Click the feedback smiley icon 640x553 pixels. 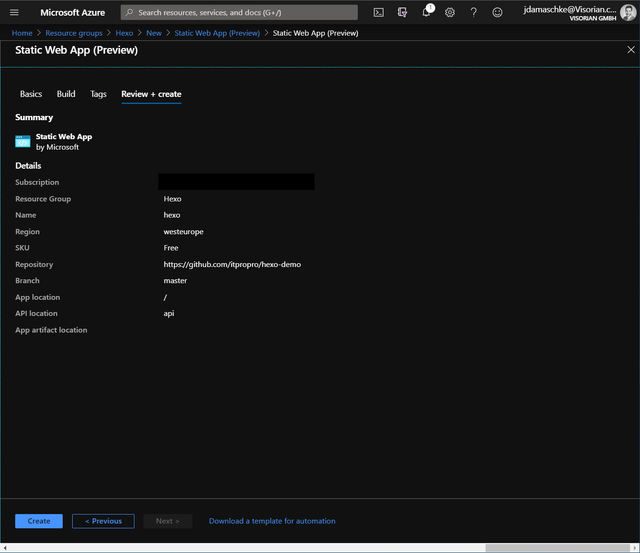[497, 13]
